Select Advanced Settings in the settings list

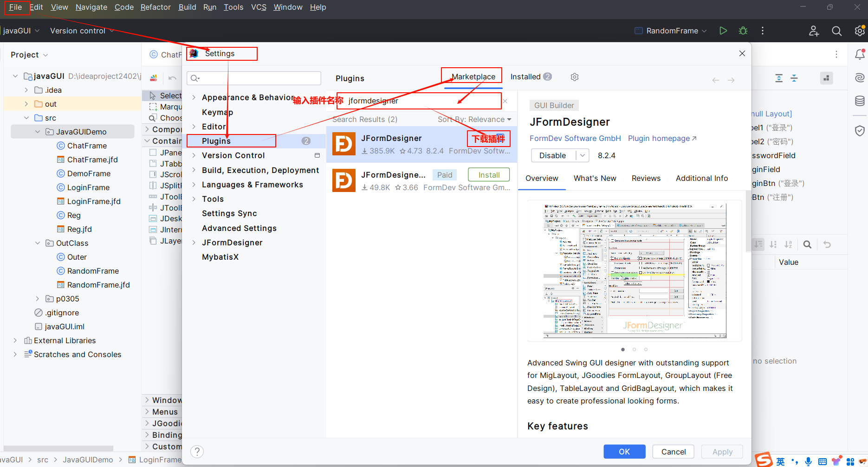pos(239,228)
